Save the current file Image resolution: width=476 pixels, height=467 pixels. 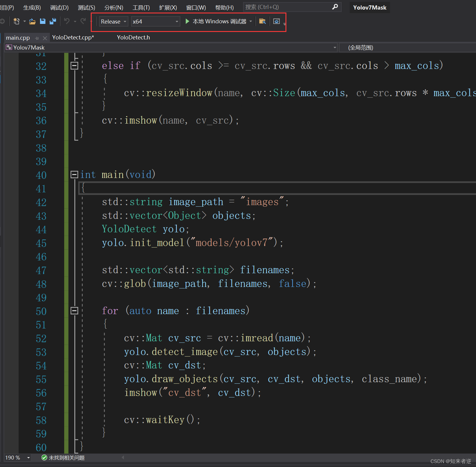43,21
